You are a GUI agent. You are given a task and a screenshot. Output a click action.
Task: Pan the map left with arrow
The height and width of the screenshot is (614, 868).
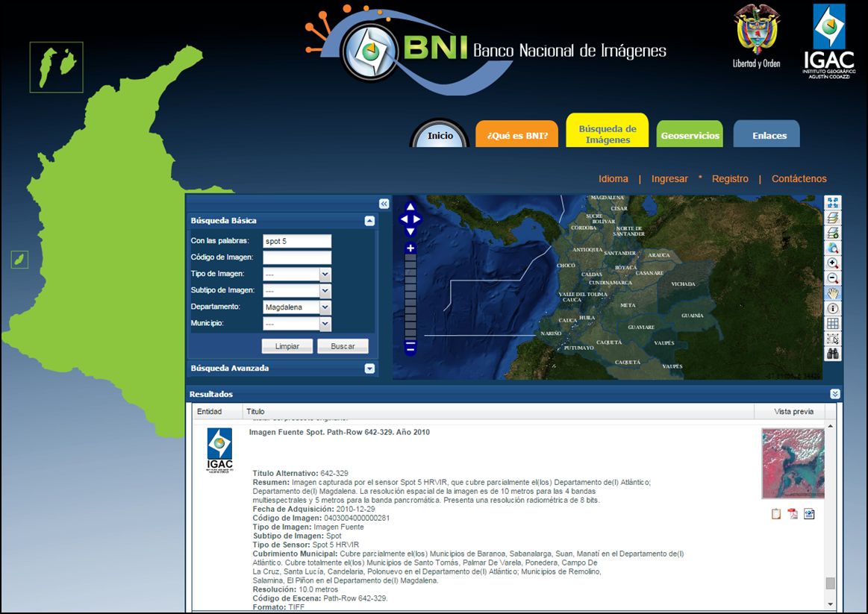pyautogui.click(x=404, y=219)
